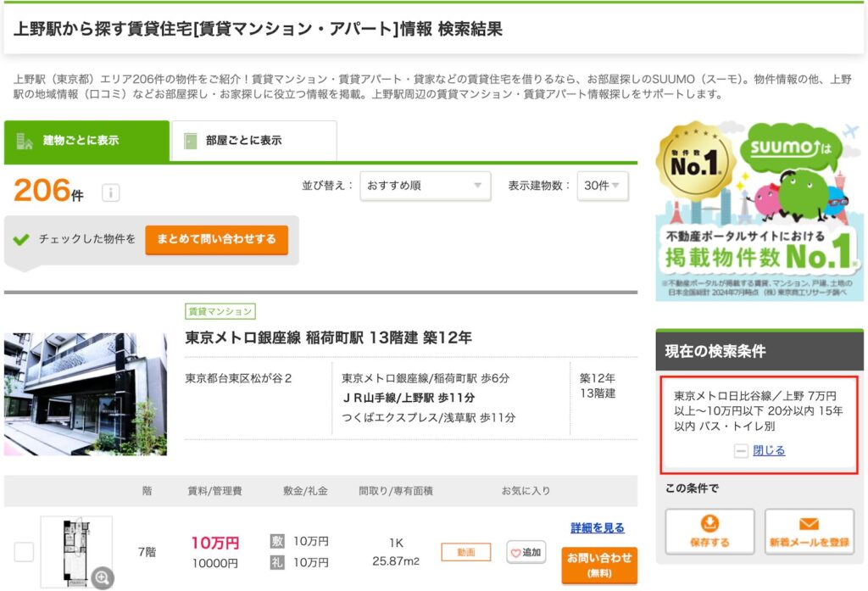868x591 pixels.
Task: Add the listing to favorites with 追加
Action: [x=526, y=552]
